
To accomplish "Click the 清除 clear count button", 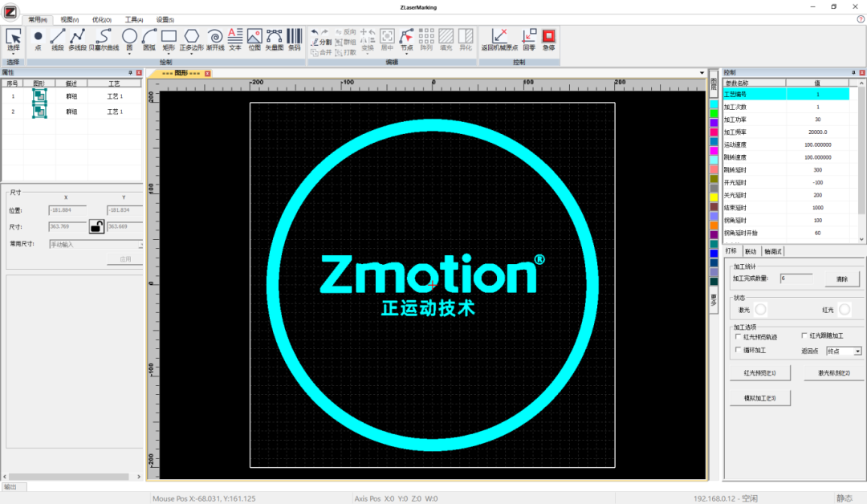I will pos(842,279).
